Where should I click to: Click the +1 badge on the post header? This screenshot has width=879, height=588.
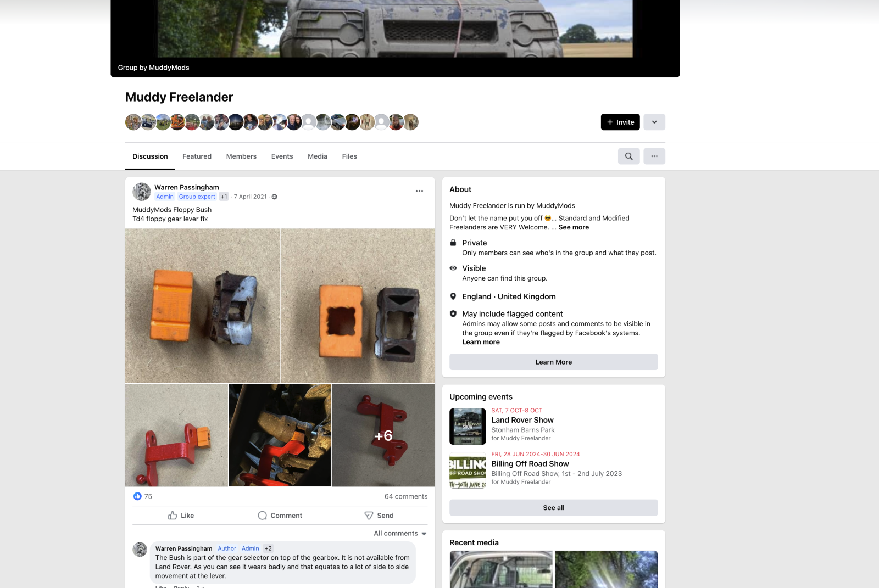[224, 197]
